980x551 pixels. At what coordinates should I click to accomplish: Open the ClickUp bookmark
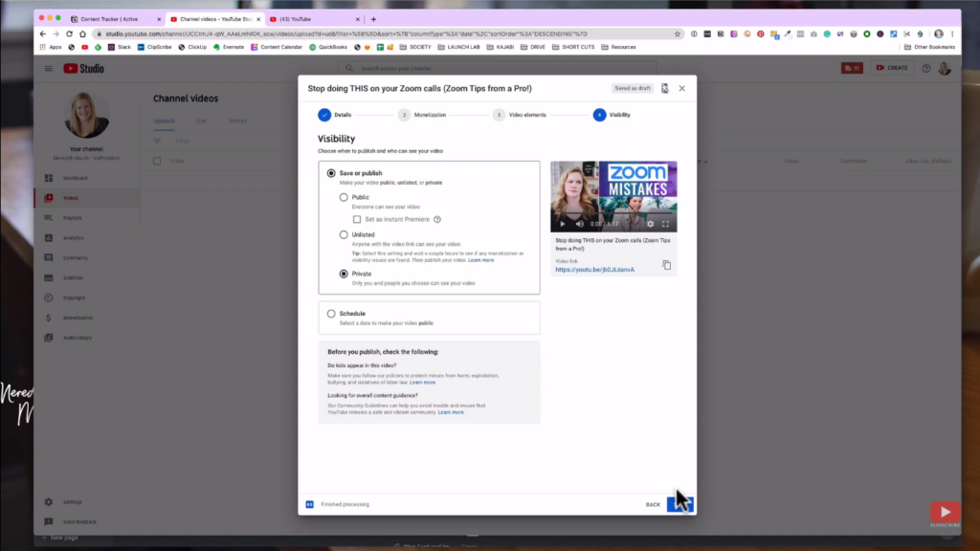point(192,48)
